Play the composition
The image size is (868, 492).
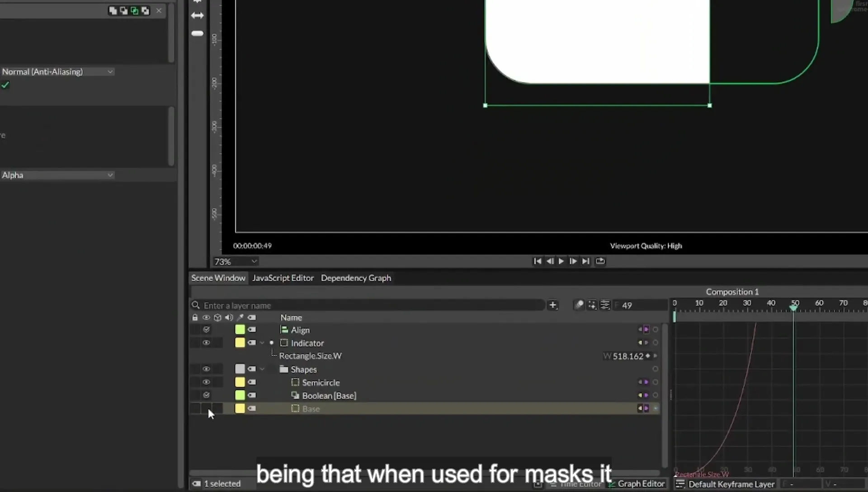561,261
